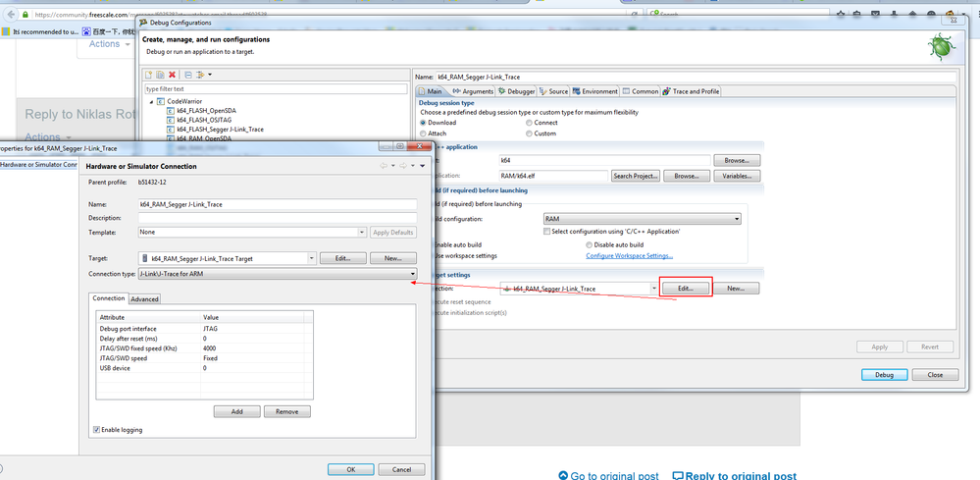Click Add under the attributes table
The image size is (980, 480).
click(236, 412)
